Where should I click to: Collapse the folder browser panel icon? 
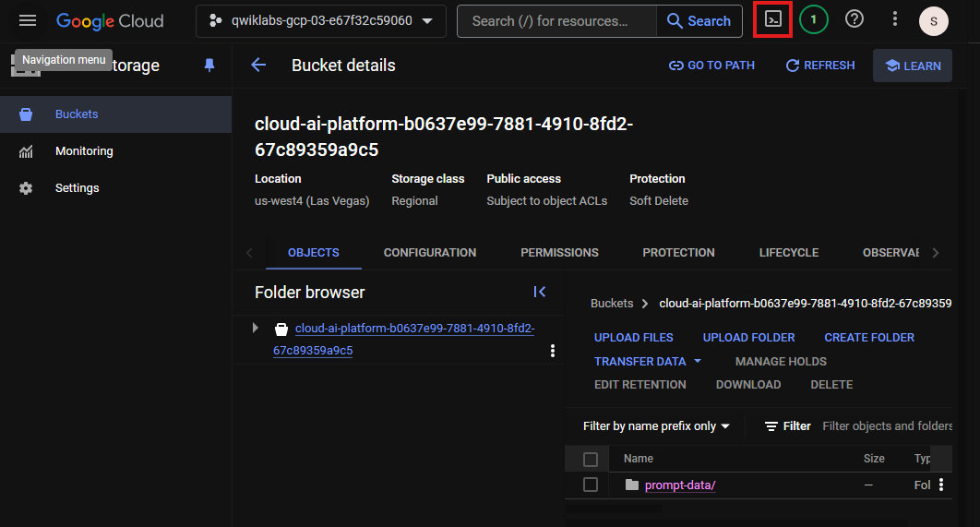click(540, 292)
